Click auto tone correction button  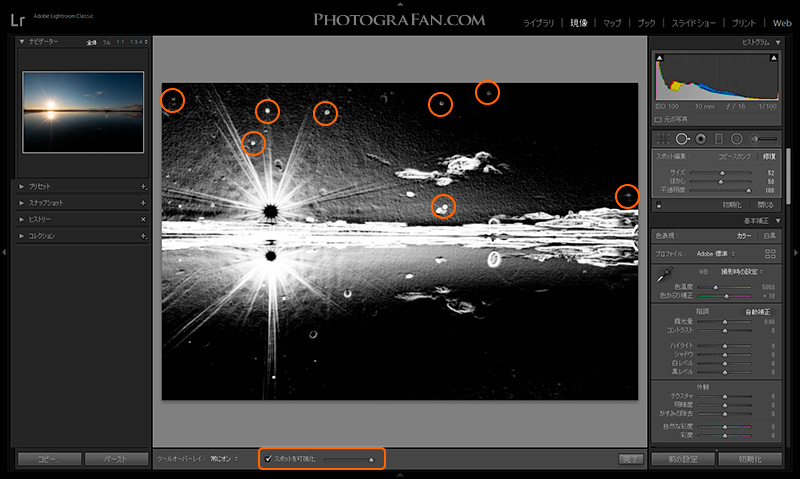(758, 312)
